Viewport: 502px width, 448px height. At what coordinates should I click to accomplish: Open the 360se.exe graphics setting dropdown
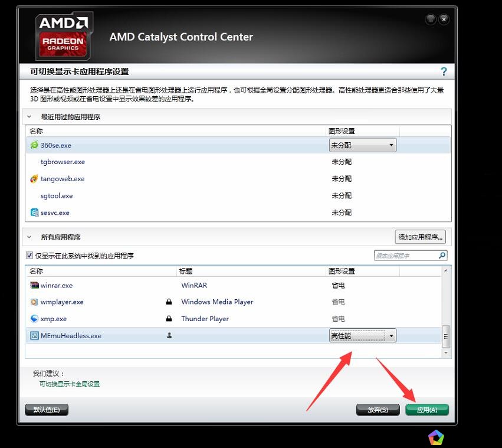[x=362, y=145]
